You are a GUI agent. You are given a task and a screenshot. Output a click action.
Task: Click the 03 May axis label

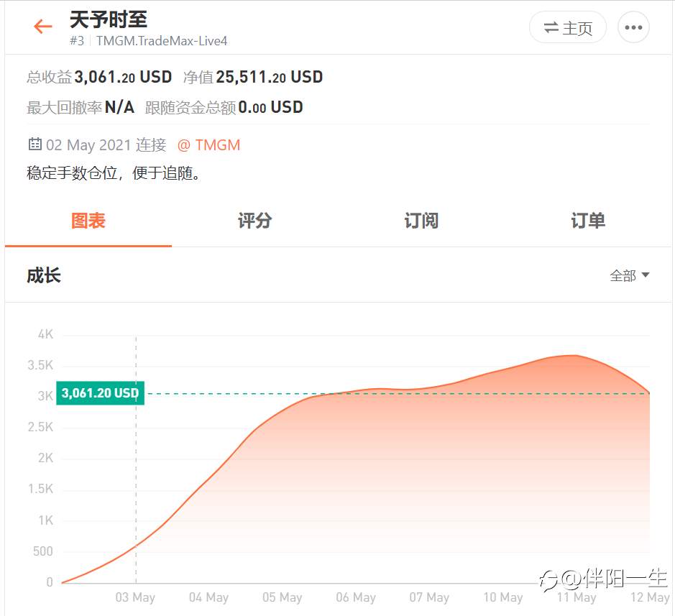pyautogui.click(x=135, y=597)
